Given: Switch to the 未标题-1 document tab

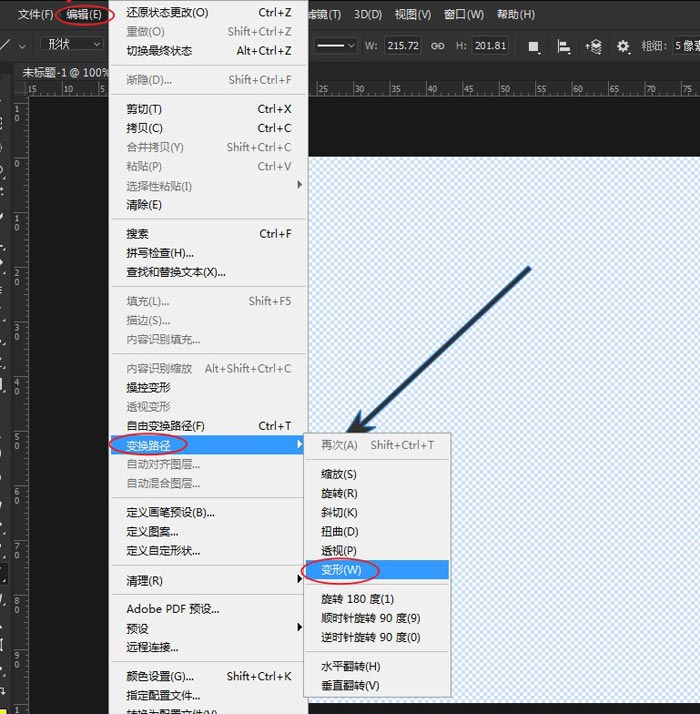Looking at the screenshot, I should coord(60,73).
